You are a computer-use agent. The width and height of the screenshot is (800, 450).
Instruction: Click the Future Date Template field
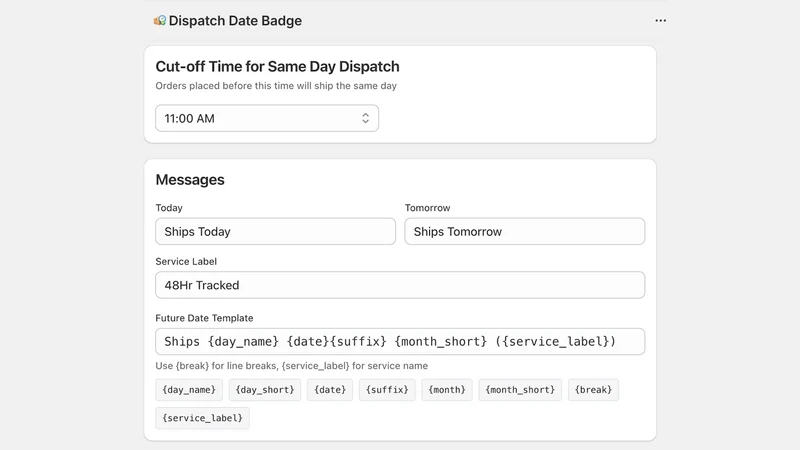400,341
